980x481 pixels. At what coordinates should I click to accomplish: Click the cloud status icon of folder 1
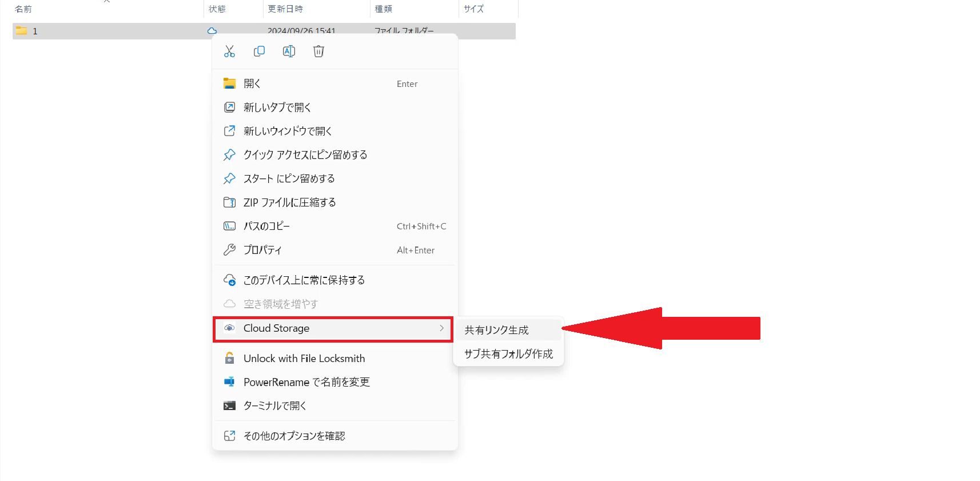(x=212, y=31)
